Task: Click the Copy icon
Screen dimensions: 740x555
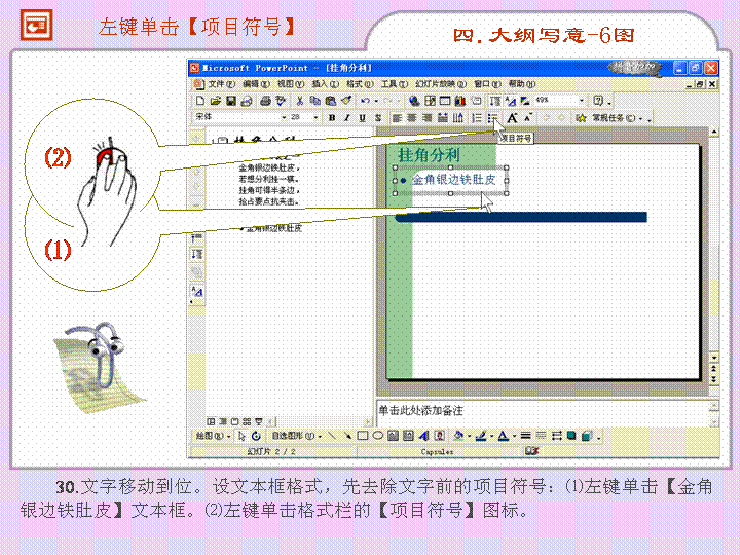Action: [x=315, y=101]
